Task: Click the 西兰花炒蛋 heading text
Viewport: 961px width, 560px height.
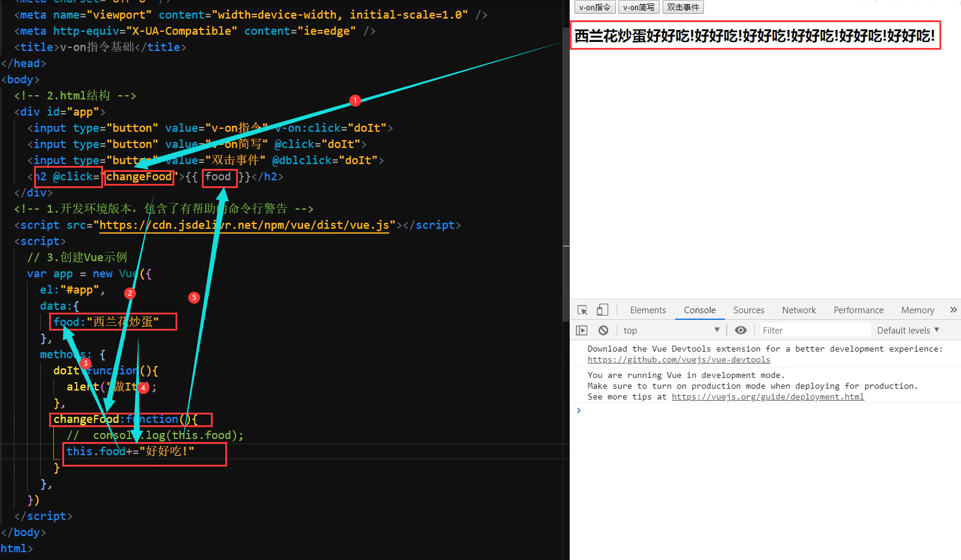Action: point(754,36)
